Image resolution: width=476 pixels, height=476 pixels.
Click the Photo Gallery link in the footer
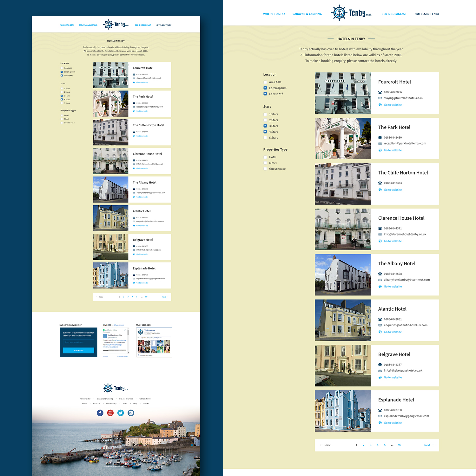[x=111, y=404]
